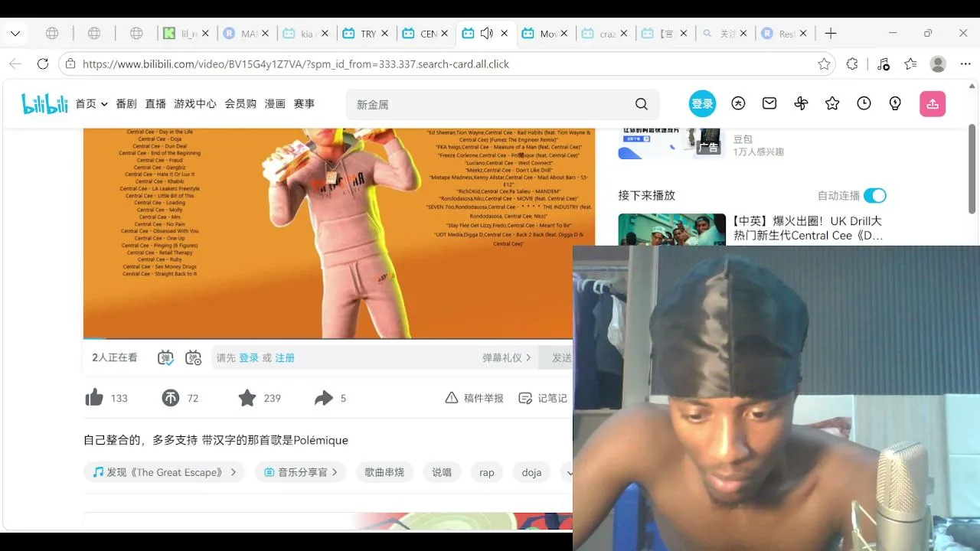The image size is (980, 551).
Task: Open a new browser tab
Action: 831,34
